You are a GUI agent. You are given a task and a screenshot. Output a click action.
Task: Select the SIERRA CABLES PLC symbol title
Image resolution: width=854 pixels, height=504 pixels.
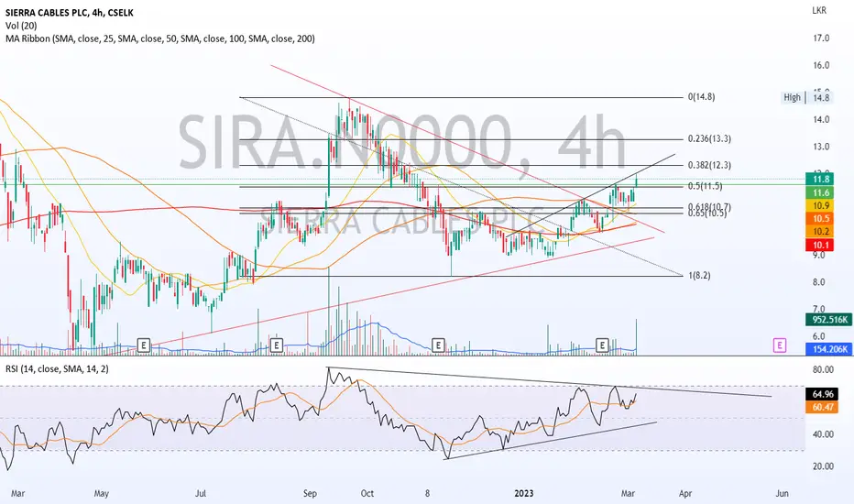tap(70, 13)
